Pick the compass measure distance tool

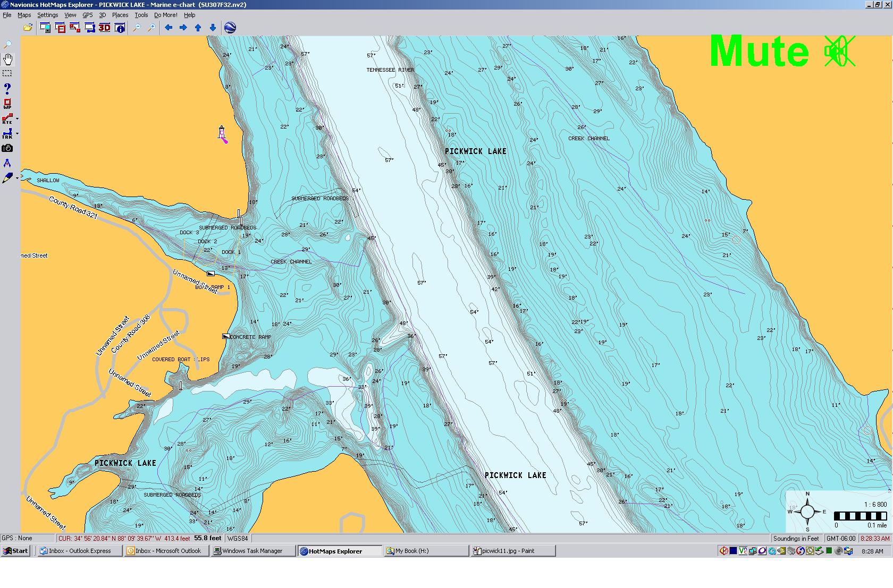7,163
